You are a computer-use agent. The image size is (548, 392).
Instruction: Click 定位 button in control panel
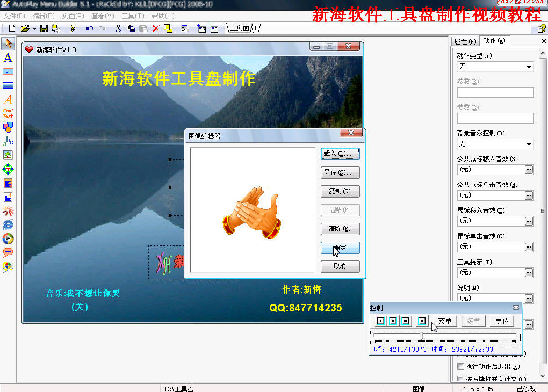pos(502,321)
